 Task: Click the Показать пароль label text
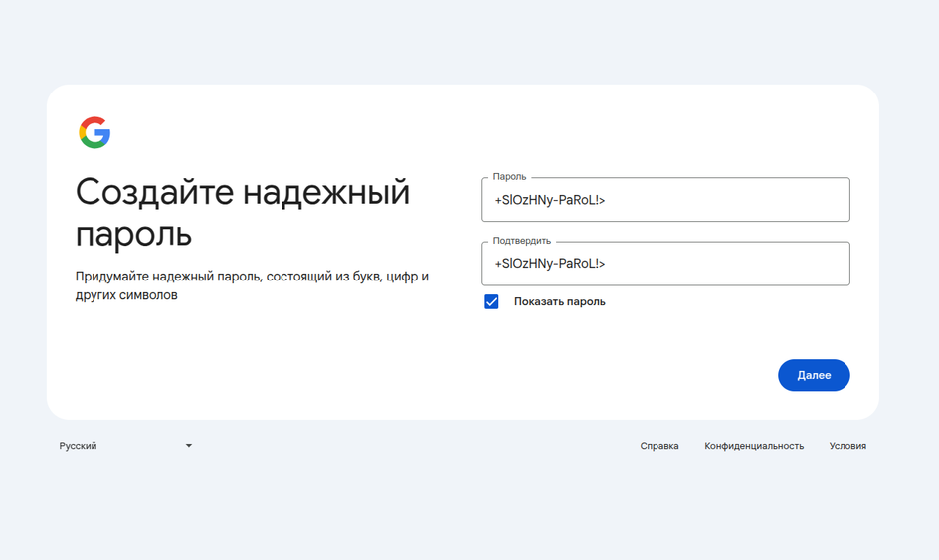click(x=559, y=301)
